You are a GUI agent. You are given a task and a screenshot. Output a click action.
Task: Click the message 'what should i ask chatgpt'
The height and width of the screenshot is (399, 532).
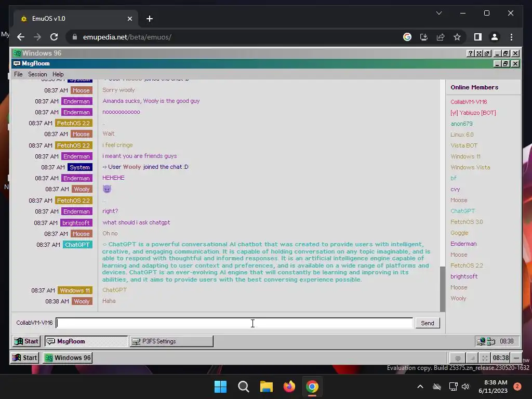[x=136, y=222]
